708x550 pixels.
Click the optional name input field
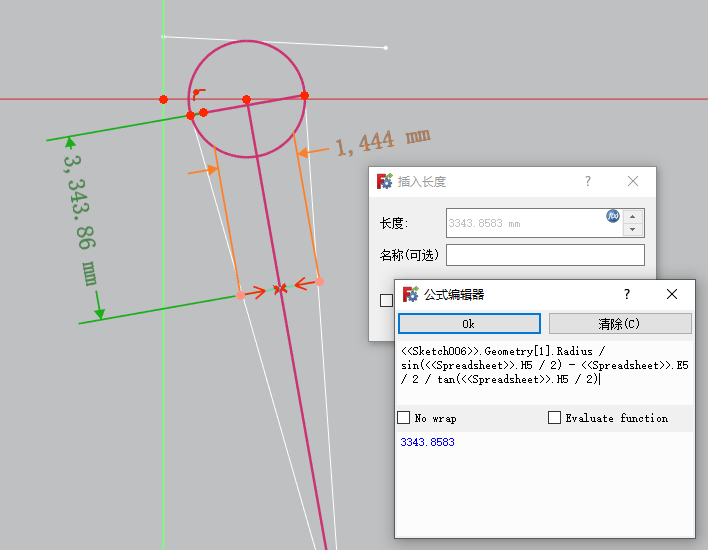[x=545, y=255]
